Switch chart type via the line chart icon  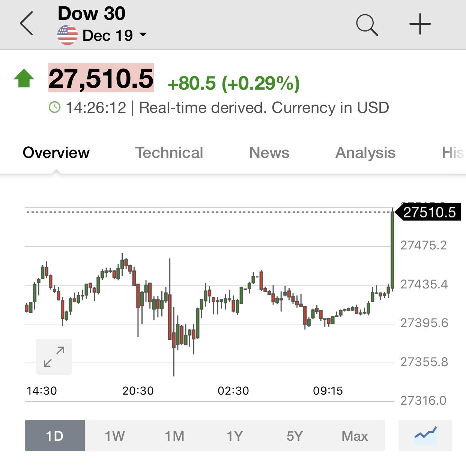[x=425, y=435]
